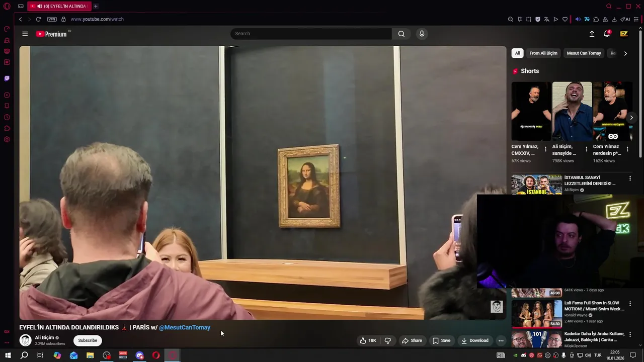The image size is (644, 362).
Task: Open the page translate icon
Action: click(x=546, y=19)
